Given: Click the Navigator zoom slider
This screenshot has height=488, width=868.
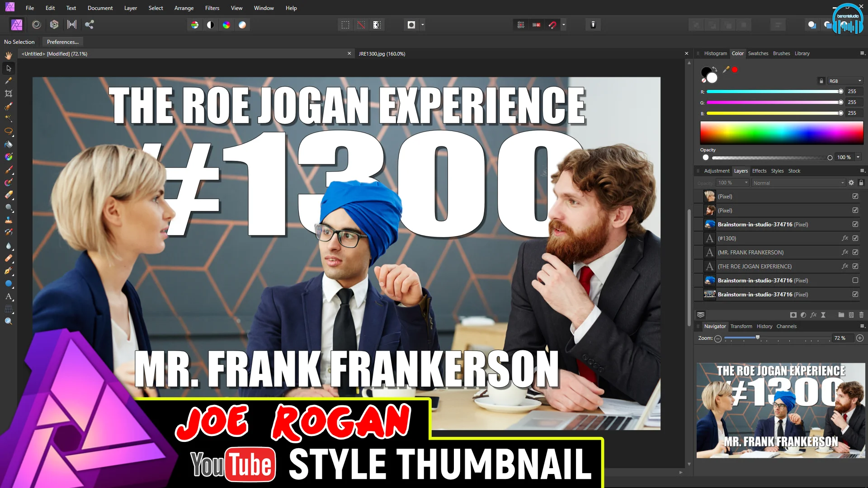Looking at the screenshot, I should pos(777,338).
